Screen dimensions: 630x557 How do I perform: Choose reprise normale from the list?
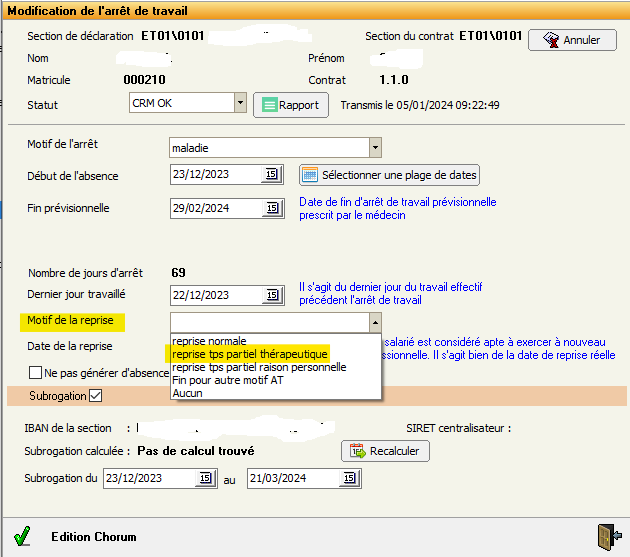coord(209,341)
